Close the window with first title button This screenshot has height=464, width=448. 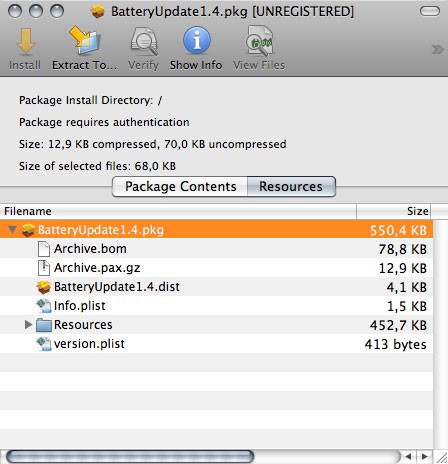[15, 11]
